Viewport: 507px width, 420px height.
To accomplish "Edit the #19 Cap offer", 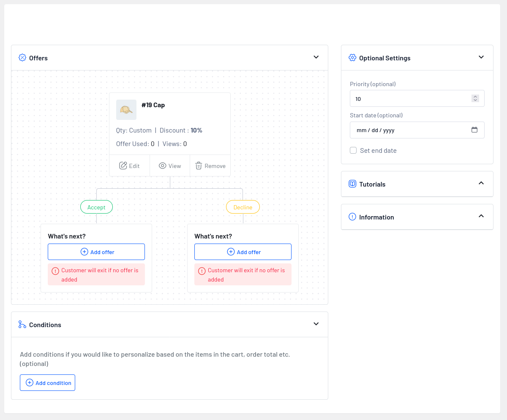I will tap(129, 166).
